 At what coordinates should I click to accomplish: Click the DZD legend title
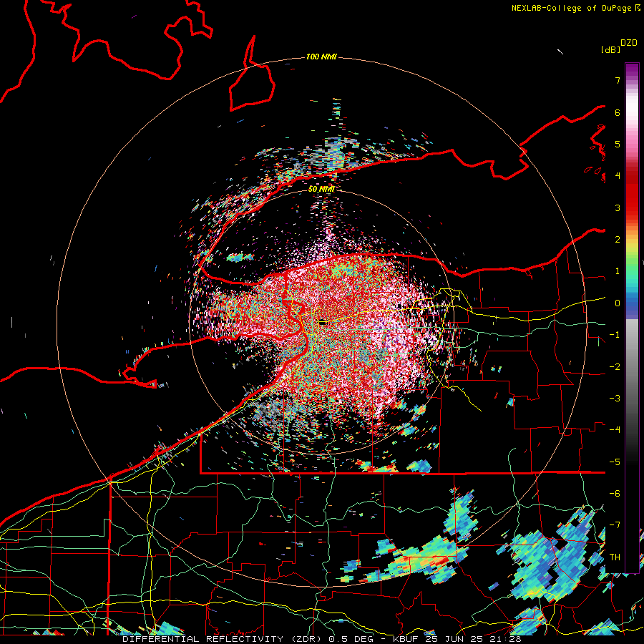point(628,43)
